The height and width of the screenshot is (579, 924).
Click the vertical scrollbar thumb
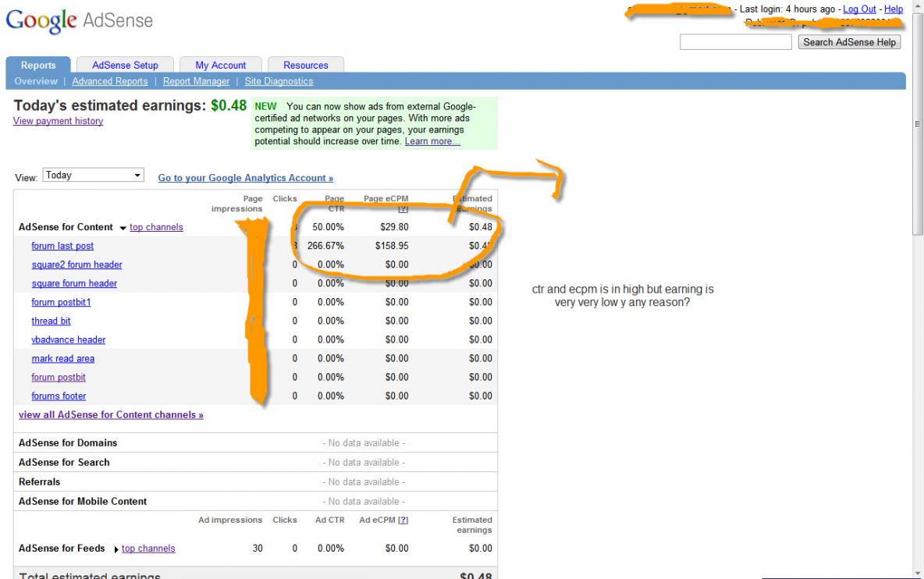918,124
